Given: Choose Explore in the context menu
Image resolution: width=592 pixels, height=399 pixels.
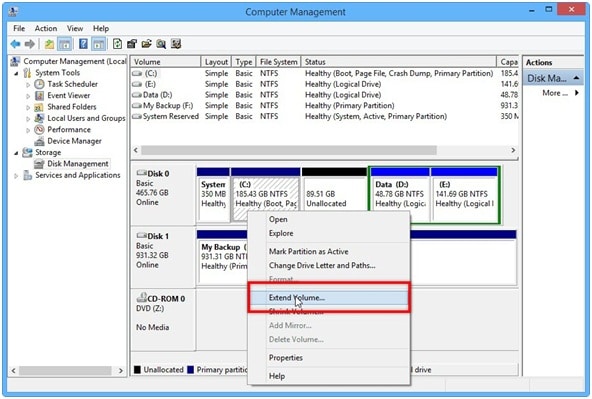Looking at the screenshot, I should (x=328, y=233).
